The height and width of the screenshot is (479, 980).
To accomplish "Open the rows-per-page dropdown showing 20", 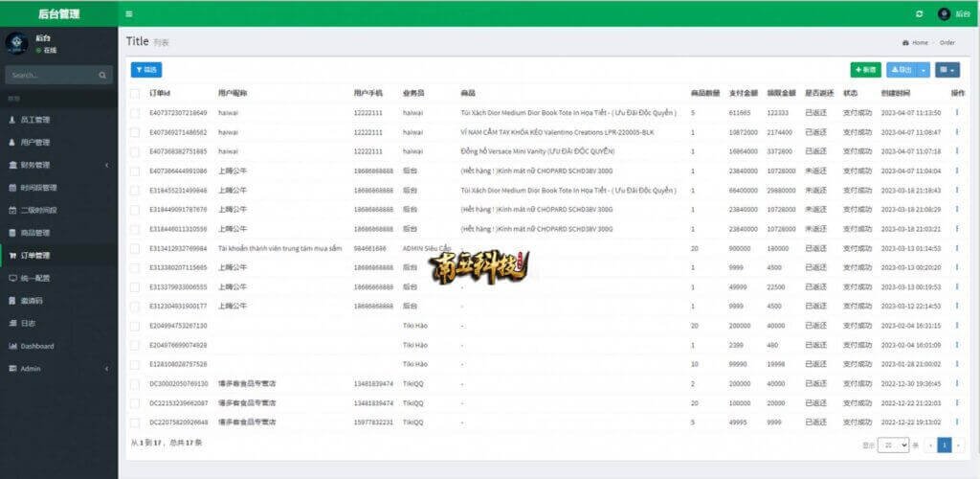I will tap(894, 445).
